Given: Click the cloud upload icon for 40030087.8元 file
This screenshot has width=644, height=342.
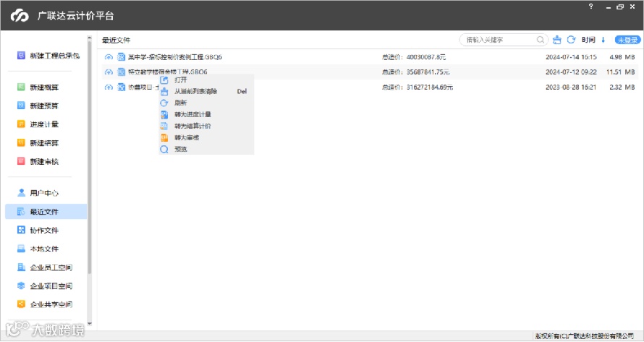Looking at the screenshot, I should click(109, 57).
